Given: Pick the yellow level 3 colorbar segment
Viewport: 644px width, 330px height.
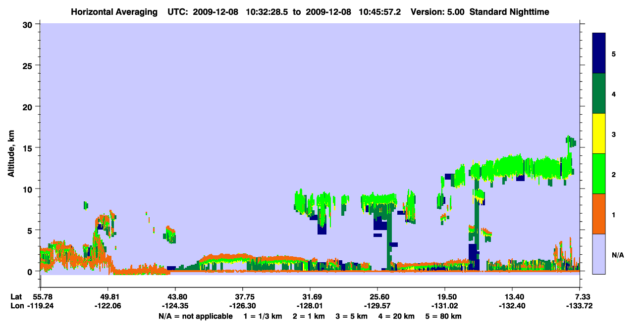Looking at the screenshot, I should tap(599, 134).
